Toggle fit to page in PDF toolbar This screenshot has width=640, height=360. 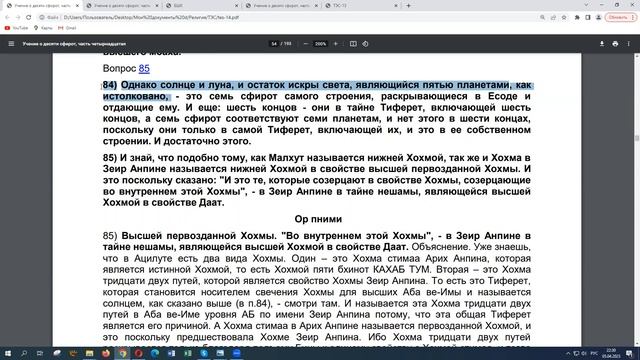(353, 44)
